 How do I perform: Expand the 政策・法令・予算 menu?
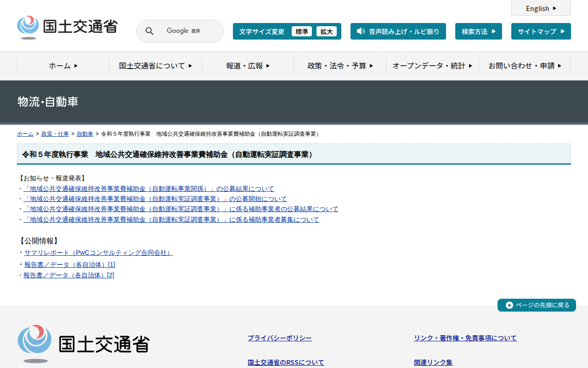click(x=340, y=66)
